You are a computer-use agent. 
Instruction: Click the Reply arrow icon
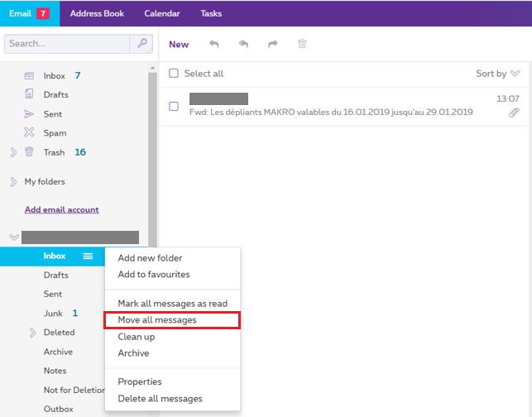tap(214, 44)
